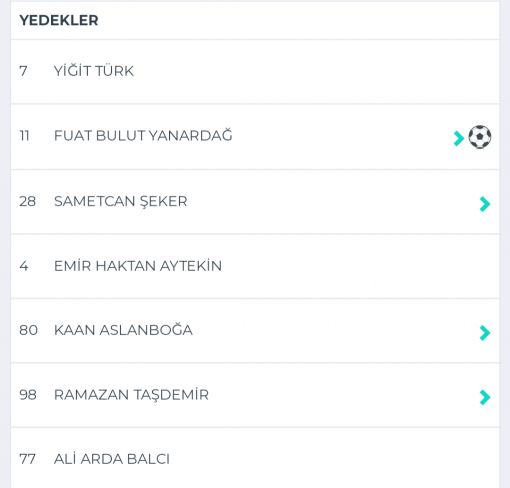Click jersey number 80
The height and width of the screenshot is (488, 510).
click(28, 330)
